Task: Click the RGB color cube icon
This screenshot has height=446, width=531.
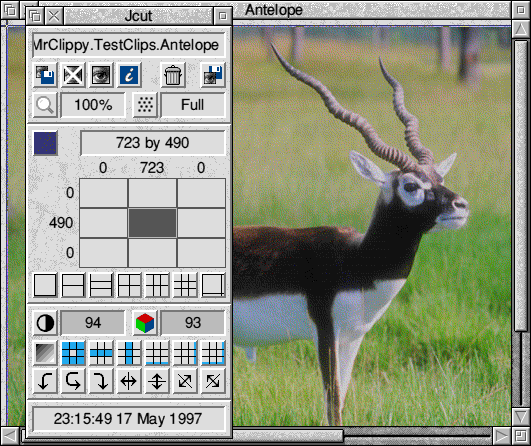Action: [145, 323]
